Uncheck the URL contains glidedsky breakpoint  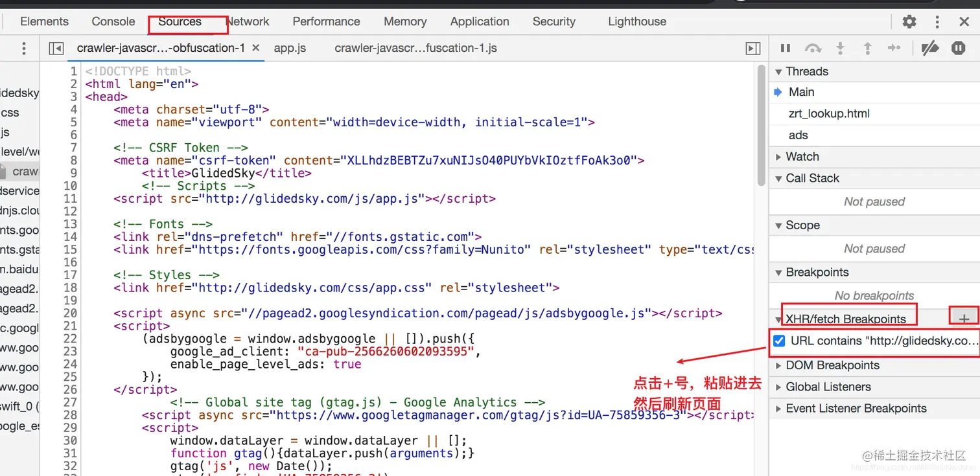(779, 341)
